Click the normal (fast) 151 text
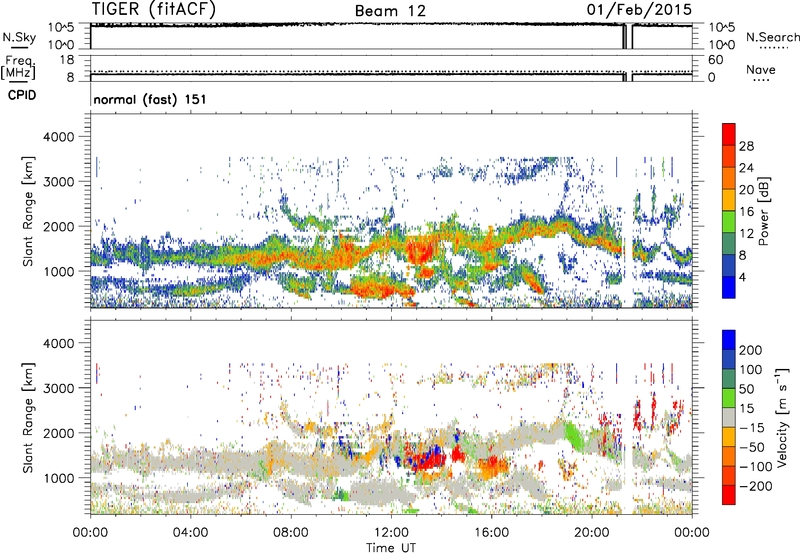The height and width of the screenshot is (554, 800). tap(150, 99)
